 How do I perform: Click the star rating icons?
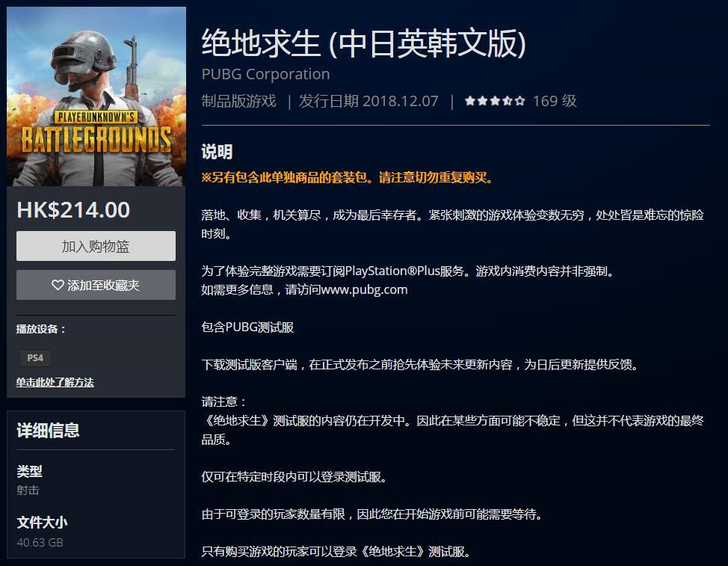495,101
